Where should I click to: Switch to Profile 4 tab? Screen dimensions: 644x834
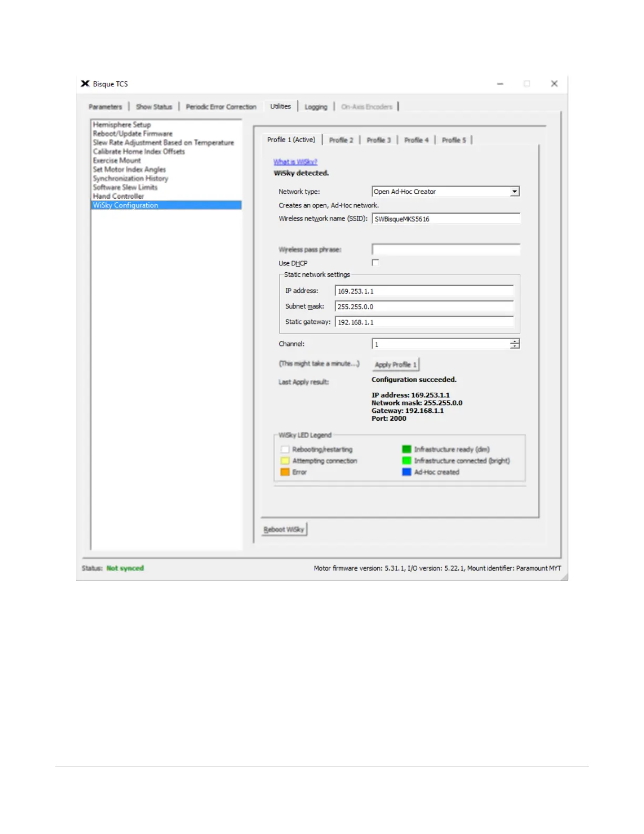pyautogui.click(x=417, y=140)
